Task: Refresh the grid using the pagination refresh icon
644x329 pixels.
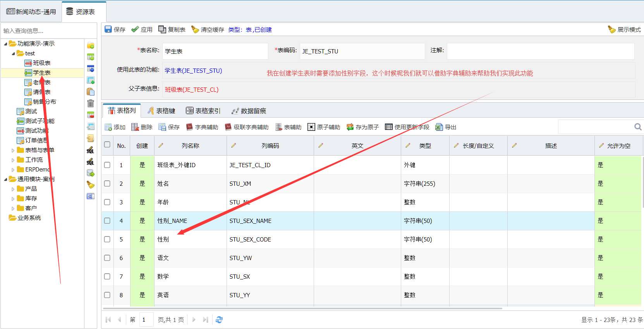Action: click(219, 320)
